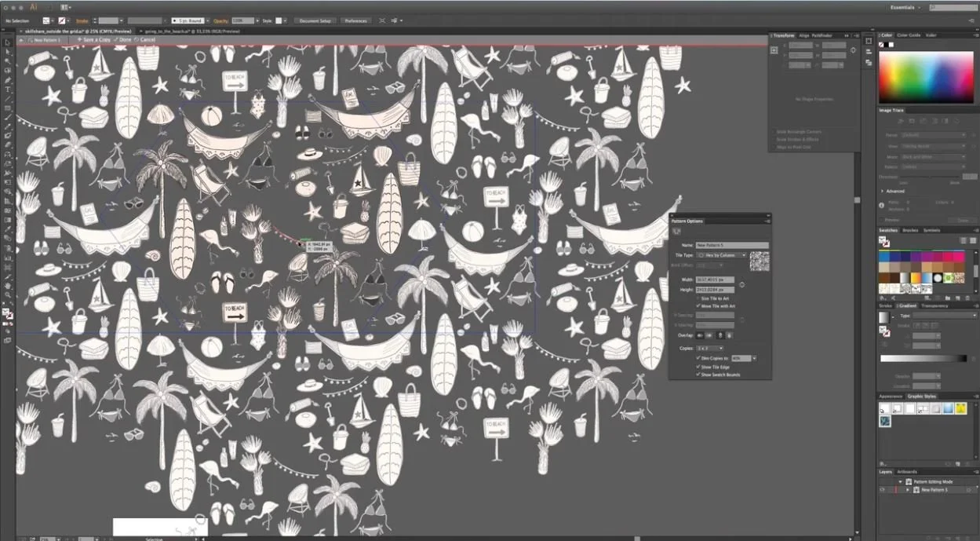Click the Graphic Styles Libraries menu icon
The width and height of the screenshot is (980, 541).
pyautogui.click(x=882, y=464)
